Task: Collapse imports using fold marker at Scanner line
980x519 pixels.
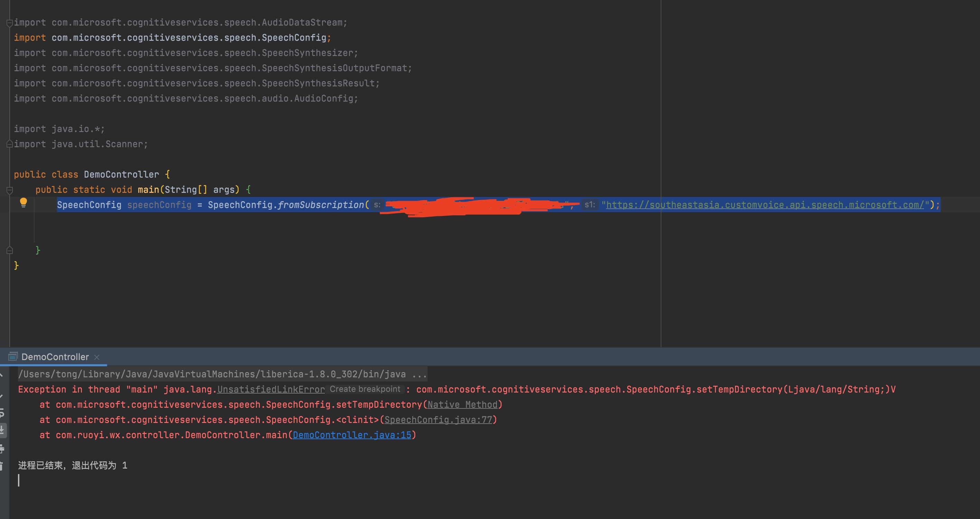Action: point(10,144)
